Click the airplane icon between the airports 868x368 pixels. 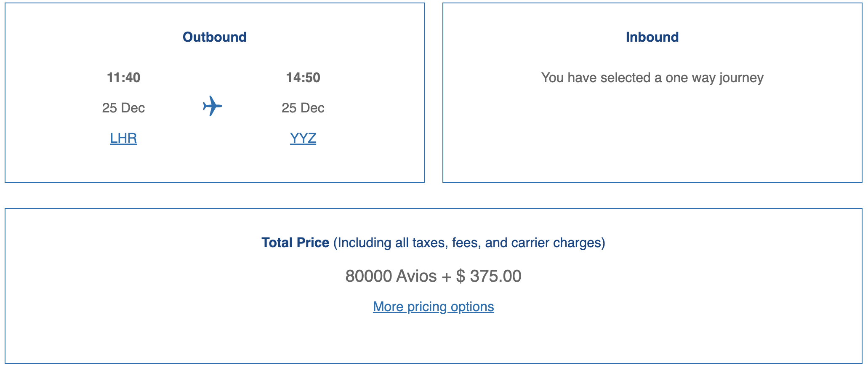tap(213, 106)
